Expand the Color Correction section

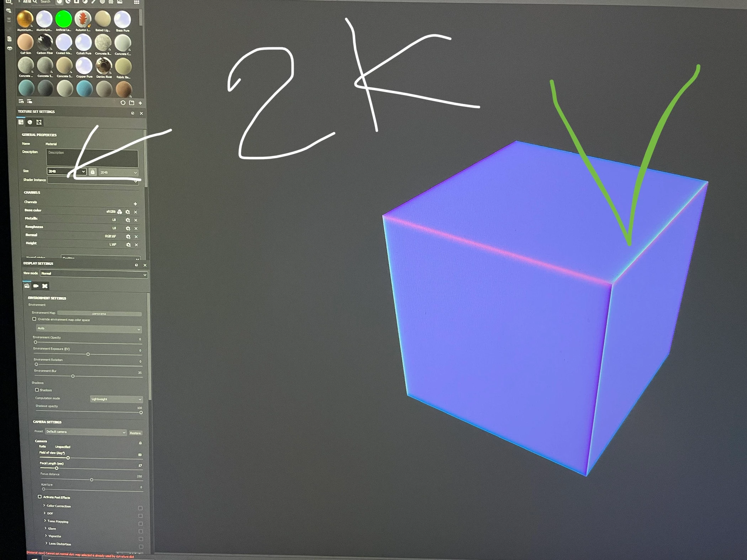44,505
